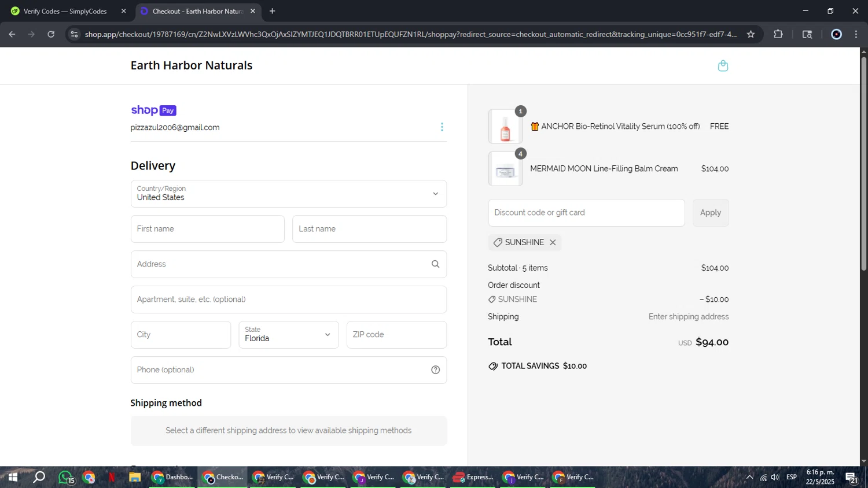Viewport: 868px width, 488px height.
Task: Open Windows taskbar search
Action: 39,478
